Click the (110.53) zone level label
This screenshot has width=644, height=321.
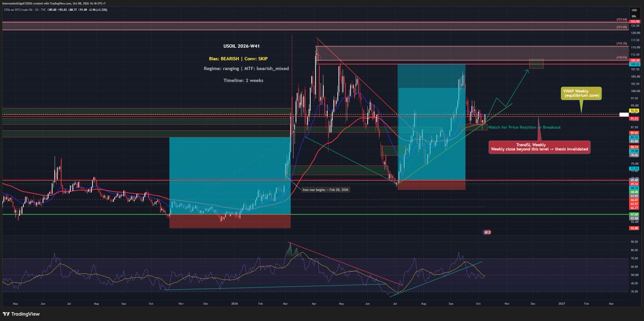pyautogui.click(x=621, y=56)
